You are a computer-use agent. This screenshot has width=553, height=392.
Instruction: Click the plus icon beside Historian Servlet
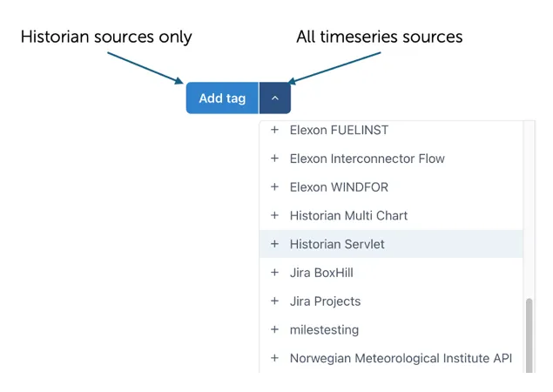pyautogui.click(x=274, y=244)
